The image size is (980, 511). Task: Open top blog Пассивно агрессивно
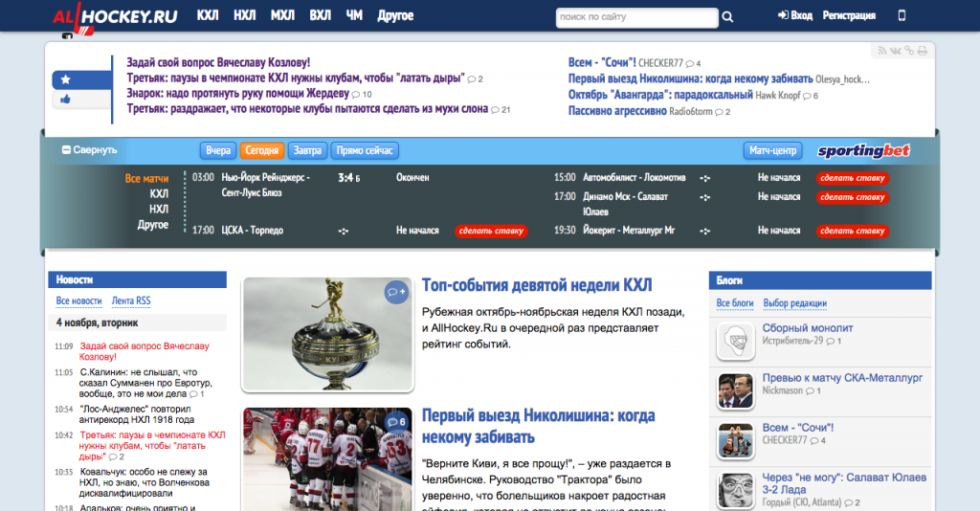click(617, 111)
